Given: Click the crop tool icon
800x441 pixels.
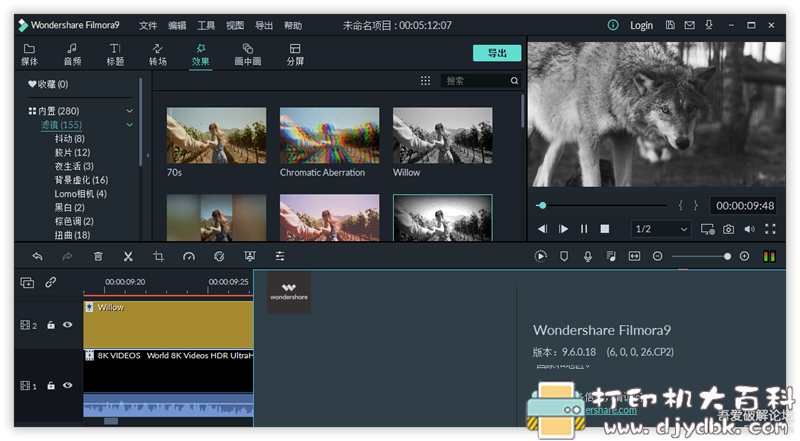Looking at the screenshot, I should tap(158, 256).
